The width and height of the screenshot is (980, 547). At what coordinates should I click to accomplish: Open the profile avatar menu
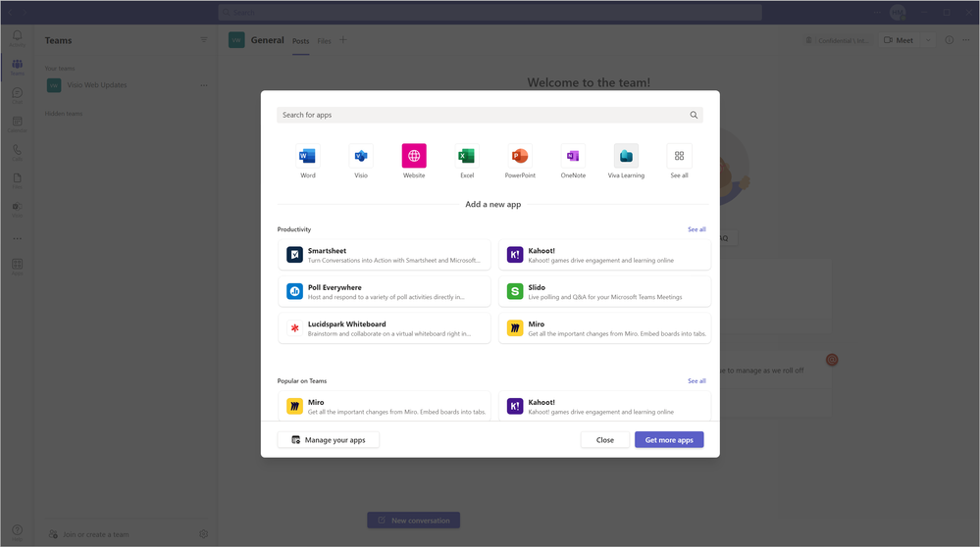[898, 12]
